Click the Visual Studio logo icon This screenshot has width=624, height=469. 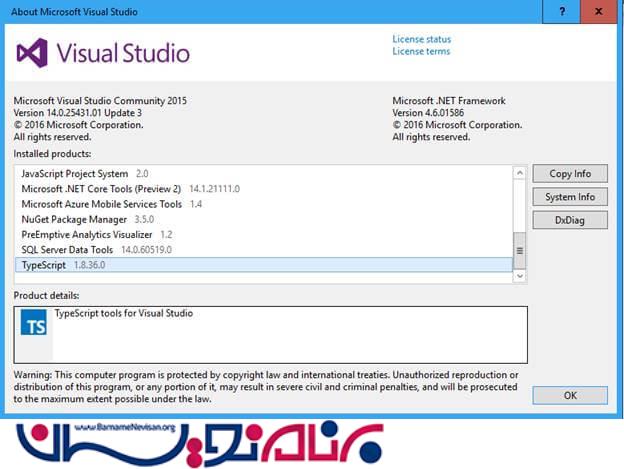[32, 53]
